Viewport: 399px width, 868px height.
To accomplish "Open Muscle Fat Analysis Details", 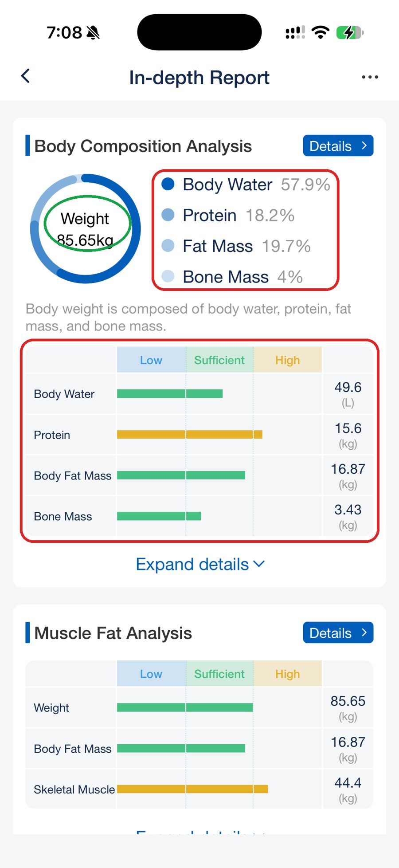I will (338, 633).
